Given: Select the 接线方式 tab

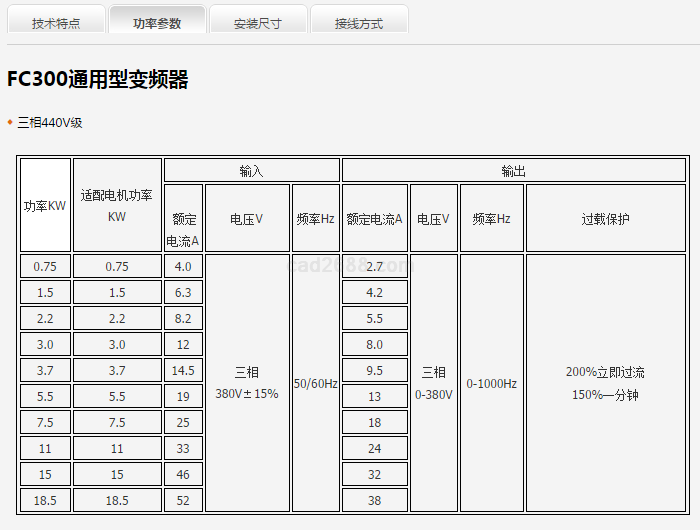Looking at the screenshot, I should (x=359, y=23).
